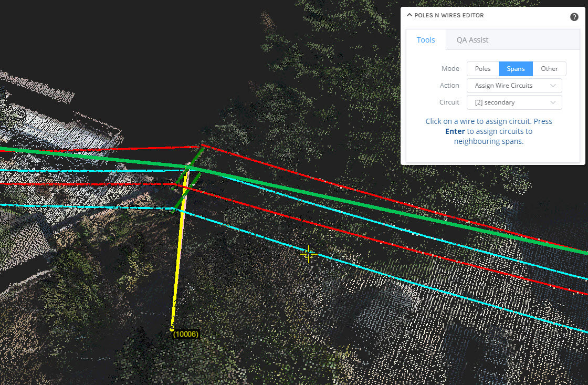Open the Action dropdown Assign Wire Circuits

pos(514,86)
